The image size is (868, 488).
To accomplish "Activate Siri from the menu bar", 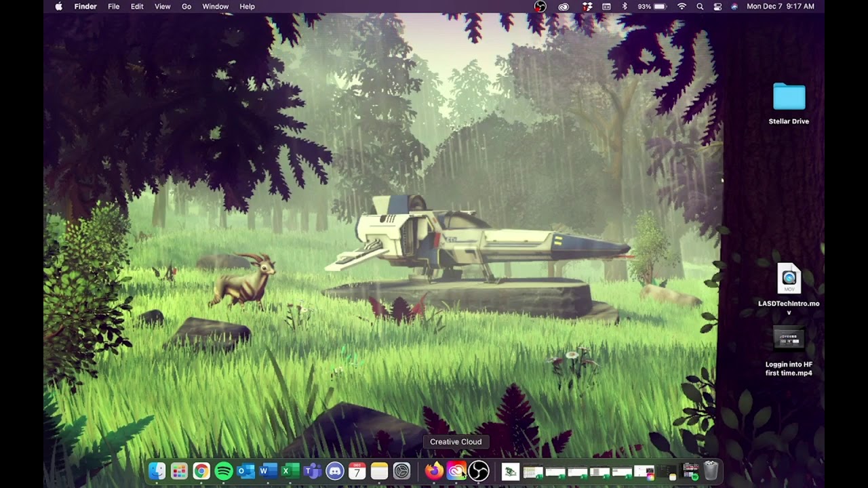I will click(734, 6).
